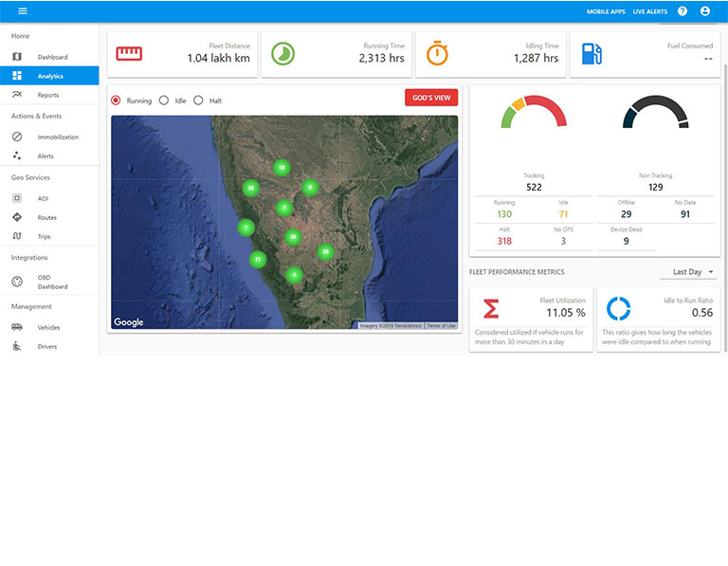
Task: Click the green map cluster marker labeled 18
Action: coord(282,168)
